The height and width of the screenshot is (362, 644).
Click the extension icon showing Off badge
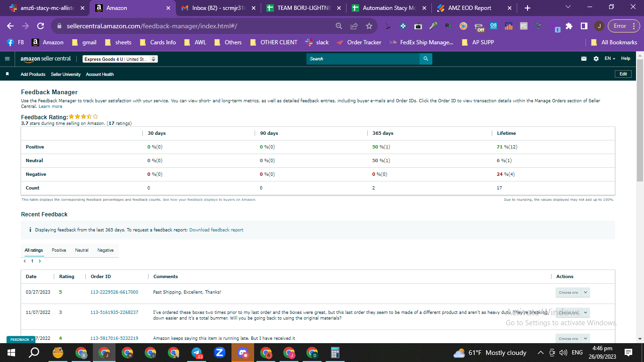point(479,27)
